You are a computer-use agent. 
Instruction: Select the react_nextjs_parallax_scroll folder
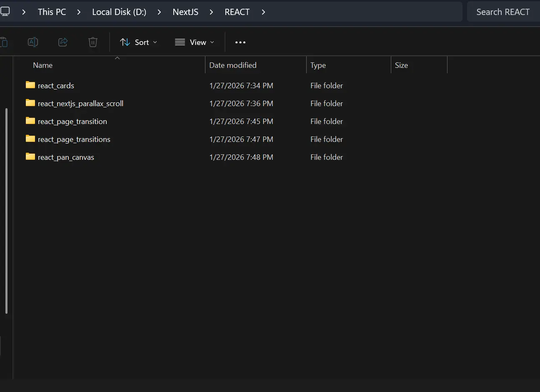click(80, 104)
